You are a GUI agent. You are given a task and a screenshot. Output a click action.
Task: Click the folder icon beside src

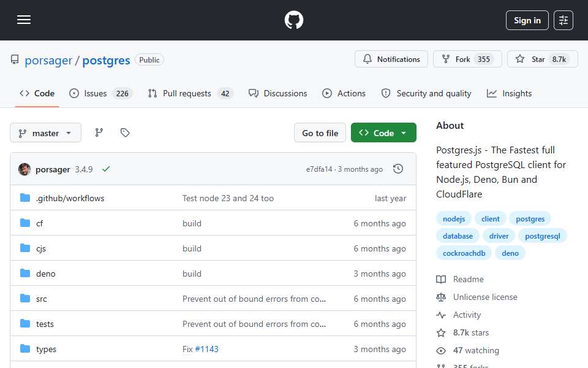(24, 298)
